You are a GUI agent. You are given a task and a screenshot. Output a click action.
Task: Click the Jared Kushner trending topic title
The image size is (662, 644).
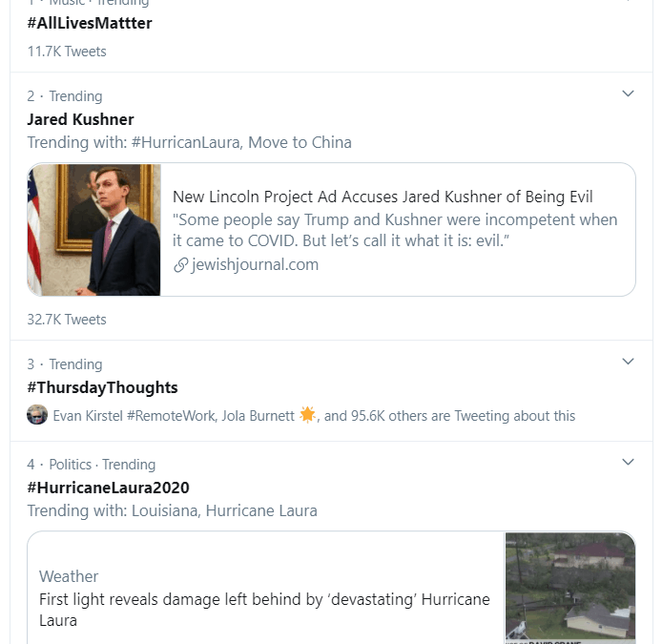(x=80, y=119)
